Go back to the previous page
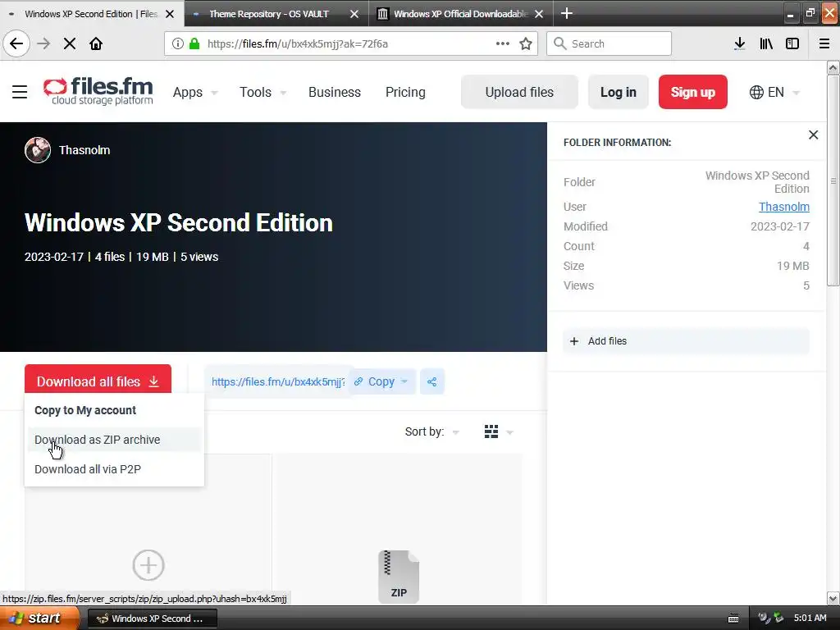 tap(16, 43)
